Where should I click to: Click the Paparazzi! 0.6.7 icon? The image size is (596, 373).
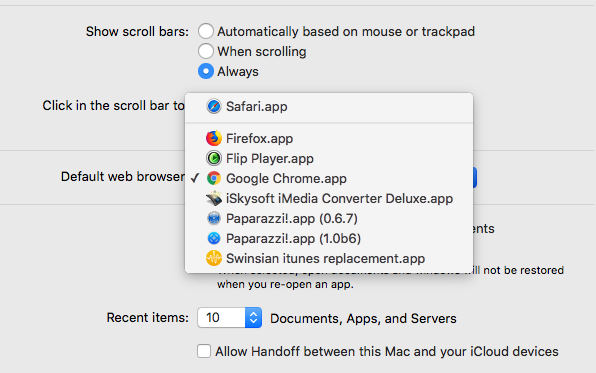coord(214,218)
